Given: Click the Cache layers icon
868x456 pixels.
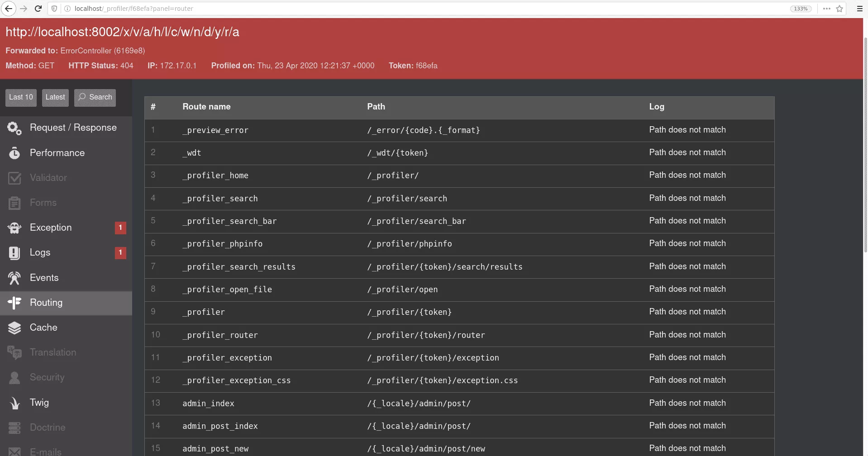Looking at the screenshot, I should 14,328.
